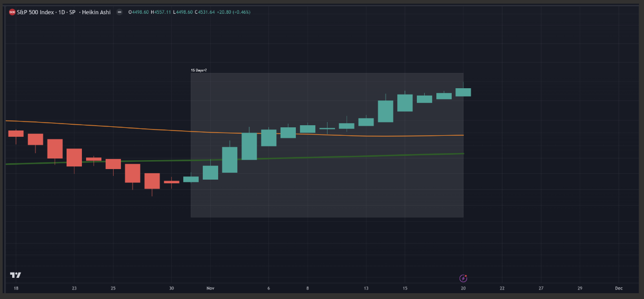Collapse the legend with the minus button
This screenshot has width=644, height=299.
click(x=119, y=12)
